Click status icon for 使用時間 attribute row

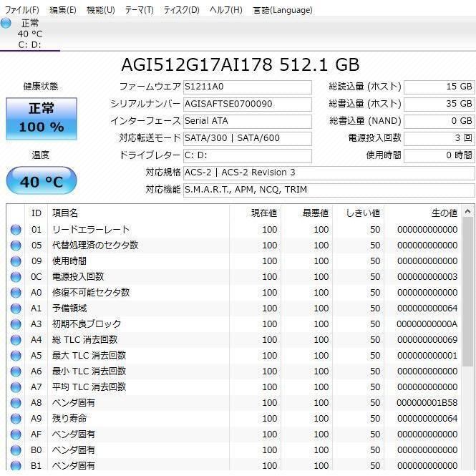pyautogui.click(x=16, y=261)
